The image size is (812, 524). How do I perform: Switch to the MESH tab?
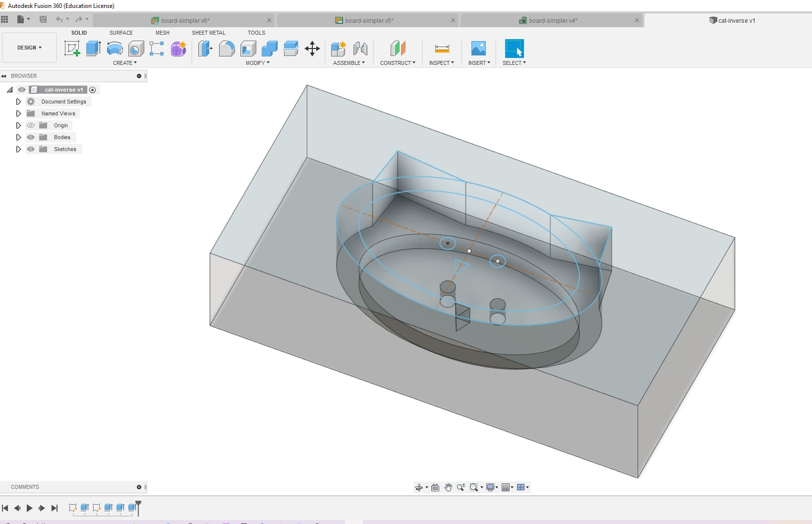[x=163, y=33]
